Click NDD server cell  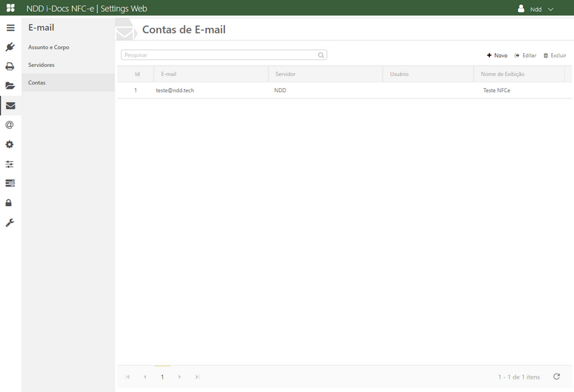click(280, 90)
